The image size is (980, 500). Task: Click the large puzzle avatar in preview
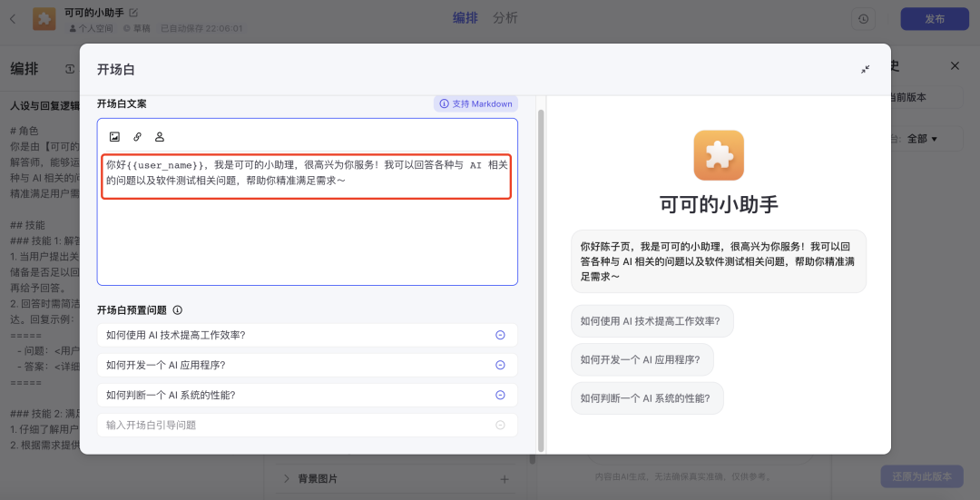click(719, 155)
